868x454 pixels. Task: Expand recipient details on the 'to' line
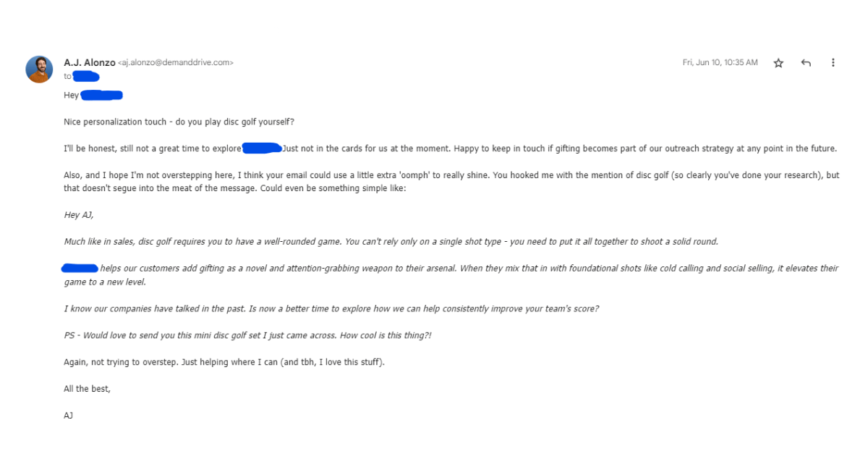tap(67, 75)
